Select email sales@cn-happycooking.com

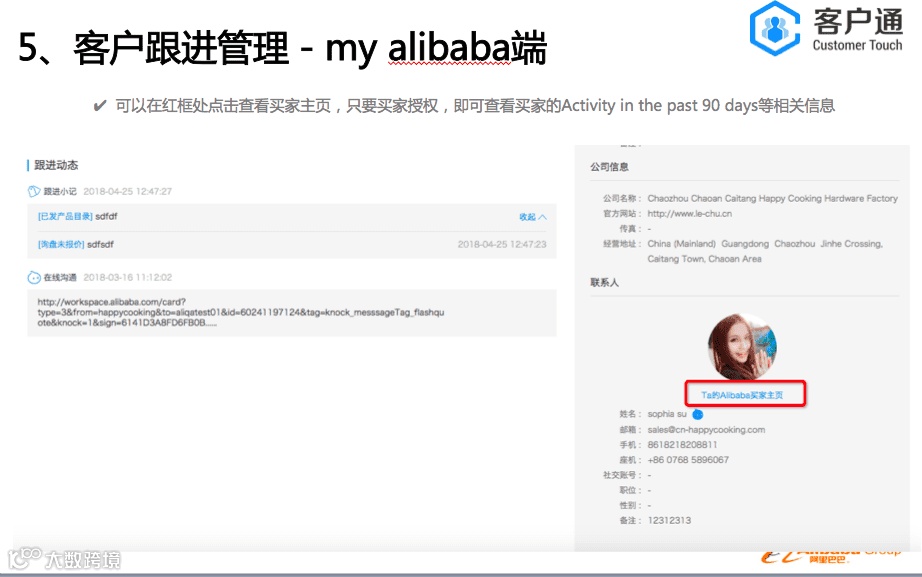[x=706, y=430]
